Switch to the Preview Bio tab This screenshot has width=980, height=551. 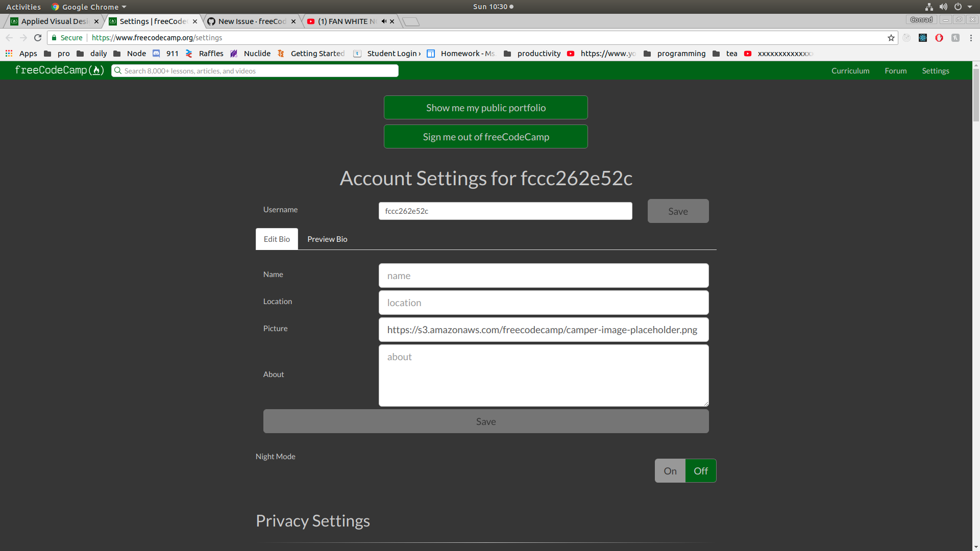pos(327,239)
